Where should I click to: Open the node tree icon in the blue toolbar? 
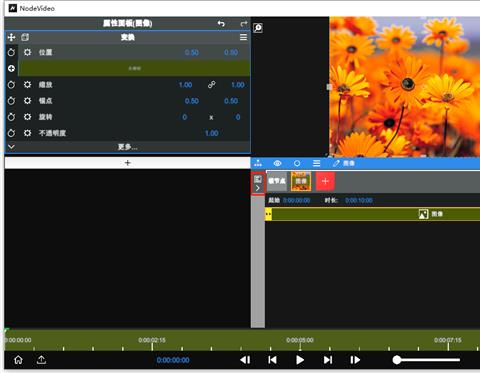(x=258, y=163)
